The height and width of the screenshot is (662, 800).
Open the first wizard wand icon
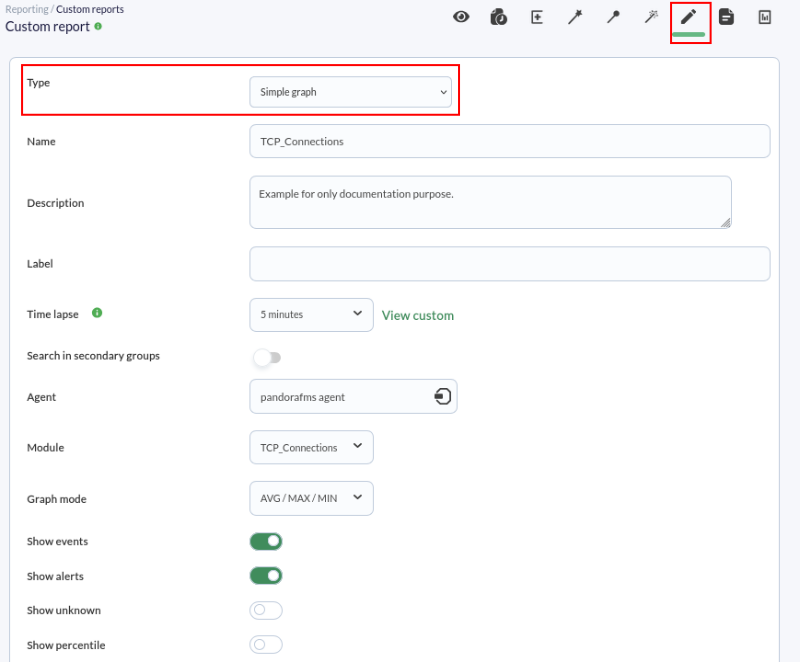pyautogui.click(x=575, y=17)
